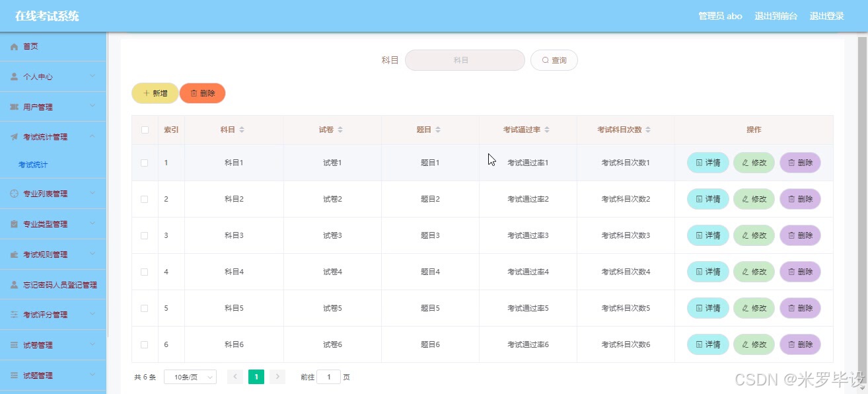The width and height of the screenshot is (868, 394).
Task: Click the ticket icon beside 用户管理
Action: point(15,107)
